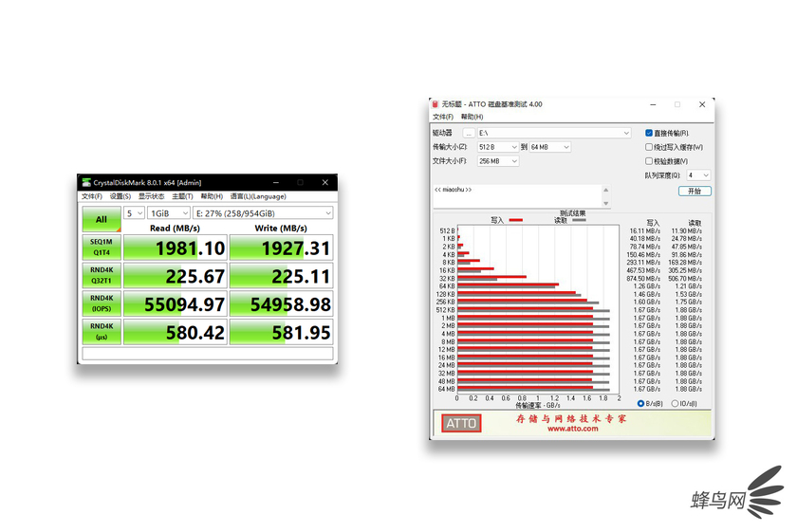Toggle the 直接传输(R) checkbox

click(x=649, y=133)
